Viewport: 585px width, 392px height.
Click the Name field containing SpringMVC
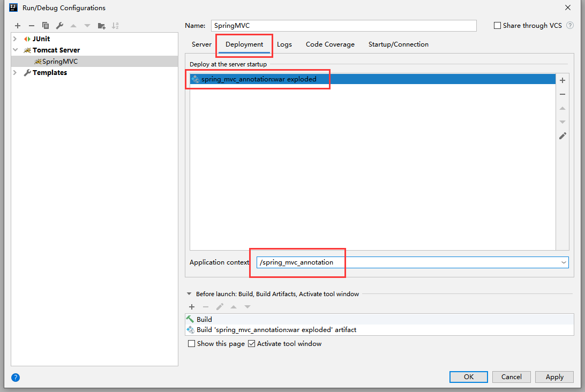click(x=343, y=25)
